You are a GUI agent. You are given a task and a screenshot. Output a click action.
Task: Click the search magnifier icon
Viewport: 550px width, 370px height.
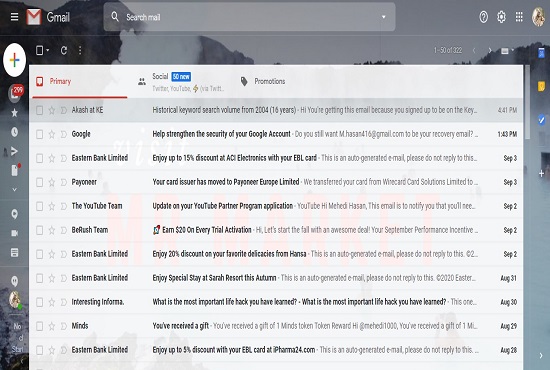click(115, 16)
